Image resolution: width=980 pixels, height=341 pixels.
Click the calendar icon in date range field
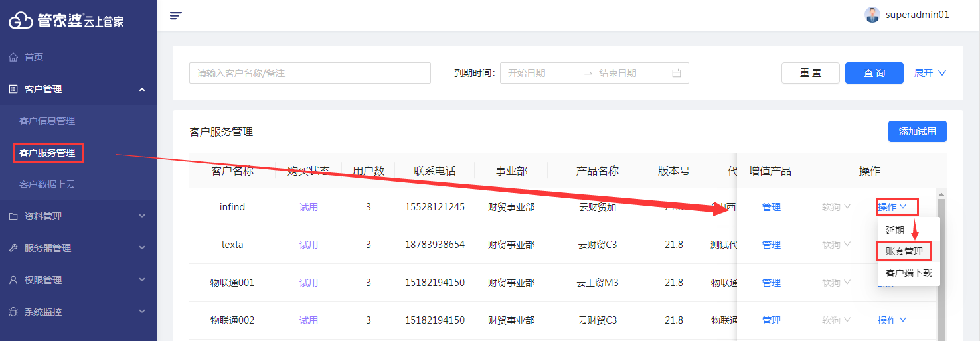click(677, 73)
